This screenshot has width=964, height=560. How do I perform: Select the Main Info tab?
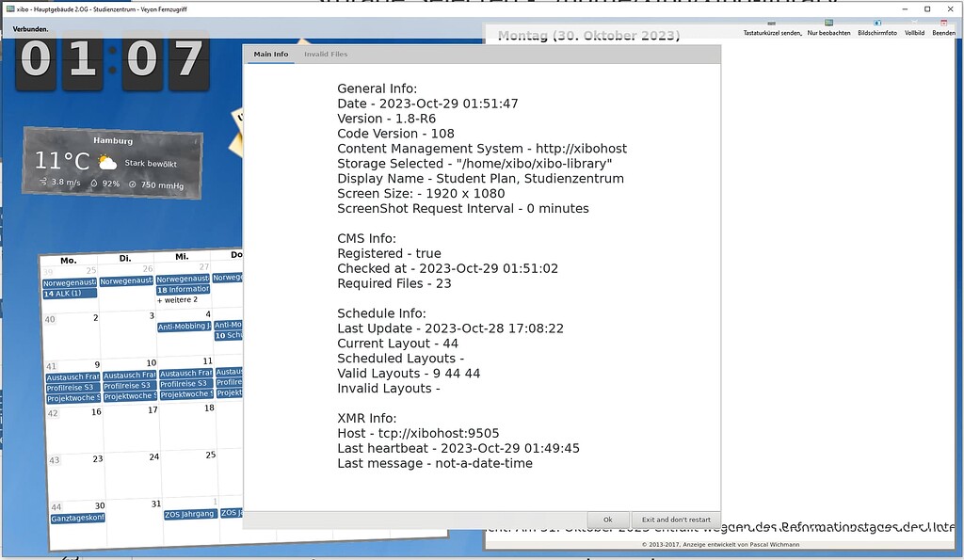pyautogui.click(x=271, y=55)
